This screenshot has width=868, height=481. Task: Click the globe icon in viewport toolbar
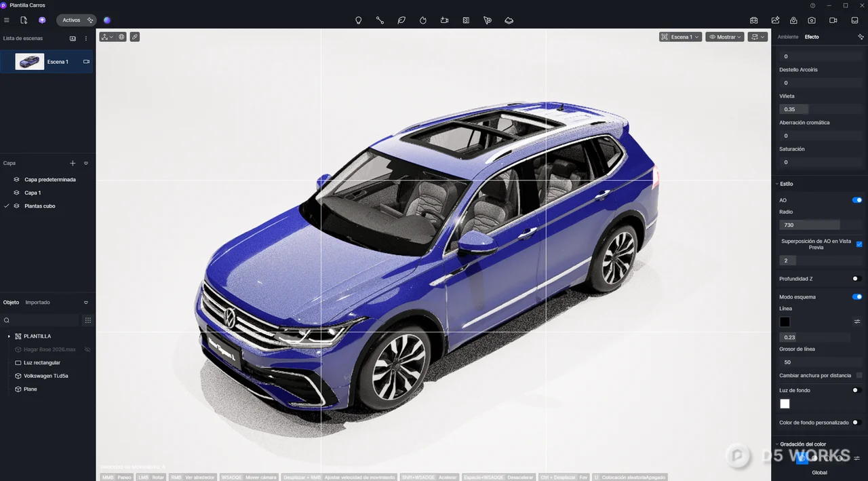pos(121,37)
